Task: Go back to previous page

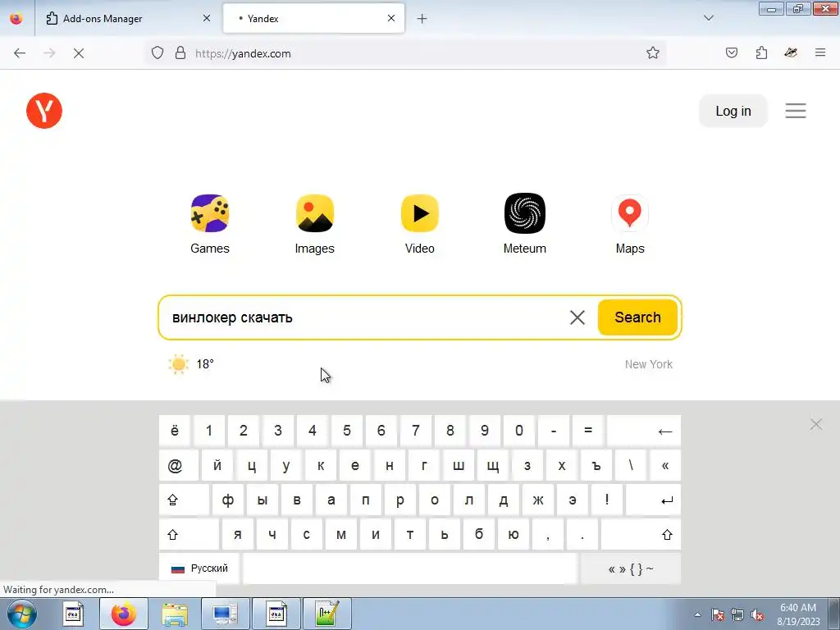Action: [20, 53]
